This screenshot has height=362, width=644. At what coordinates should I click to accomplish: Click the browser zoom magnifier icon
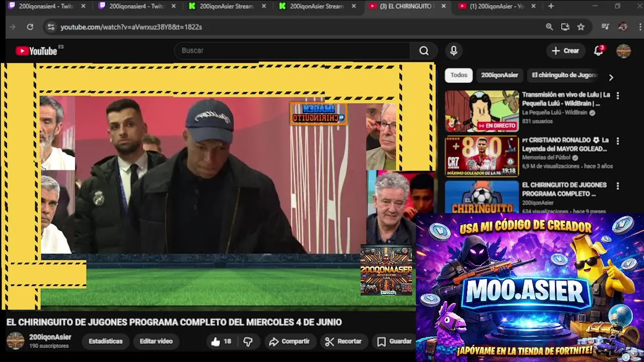pyautogui.click(x=549, y=27)
